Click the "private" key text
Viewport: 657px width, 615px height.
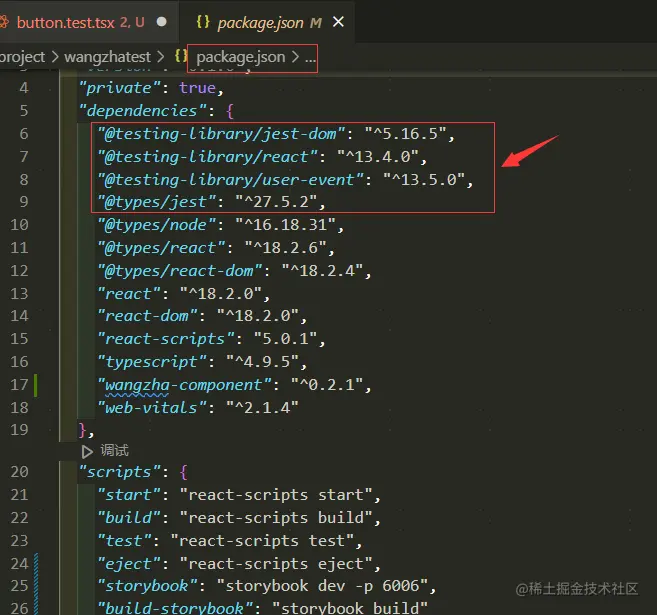tap(120, 88)
